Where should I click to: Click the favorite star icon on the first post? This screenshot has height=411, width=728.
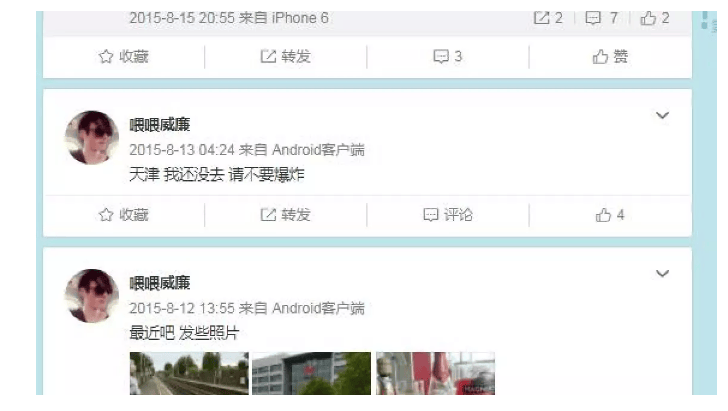[106, 56]
